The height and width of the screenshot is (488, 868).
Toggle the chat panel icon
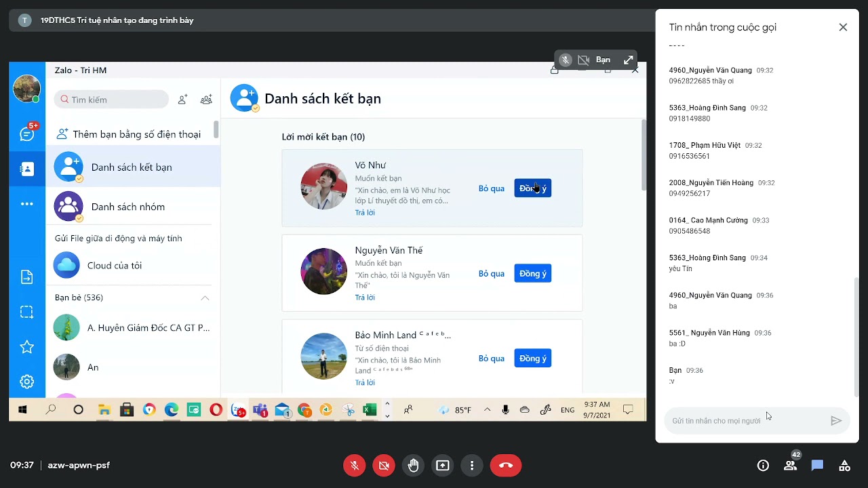point(817,466)
